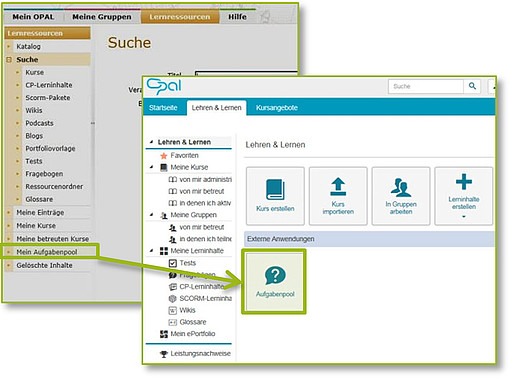Open the Lerninhalte erstellen dropdown arrow

(464, 217)
